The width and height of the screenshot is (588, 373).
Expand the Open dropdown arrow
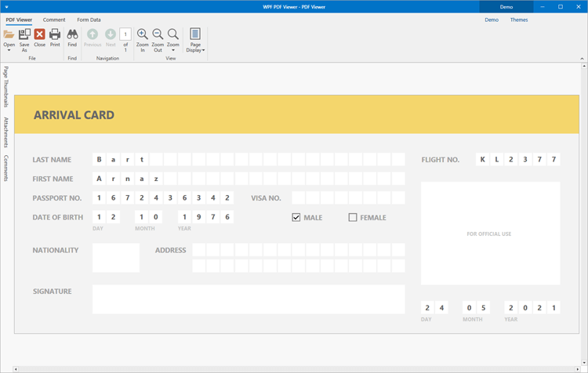(9, 50)
